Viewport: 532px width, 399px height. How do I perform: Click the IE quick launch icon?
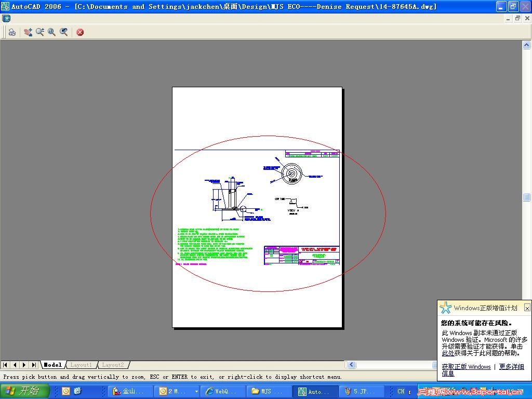coord(78,391)
